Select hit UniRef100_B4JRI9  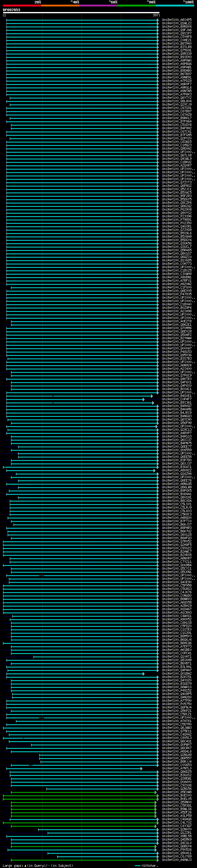[177, 412]
